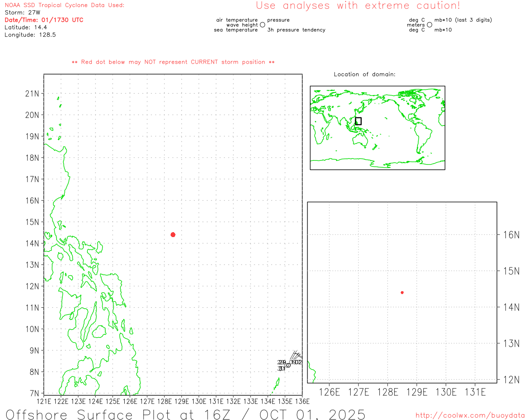Click the buoy station circle near 135E
Viewport: 525px width, 420px height.
pos(288,365)
